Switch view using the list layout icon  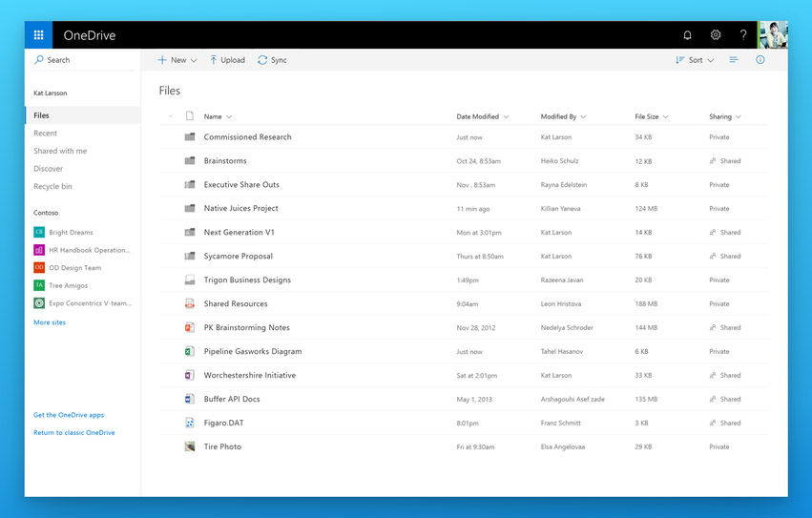tap(734, 60)
